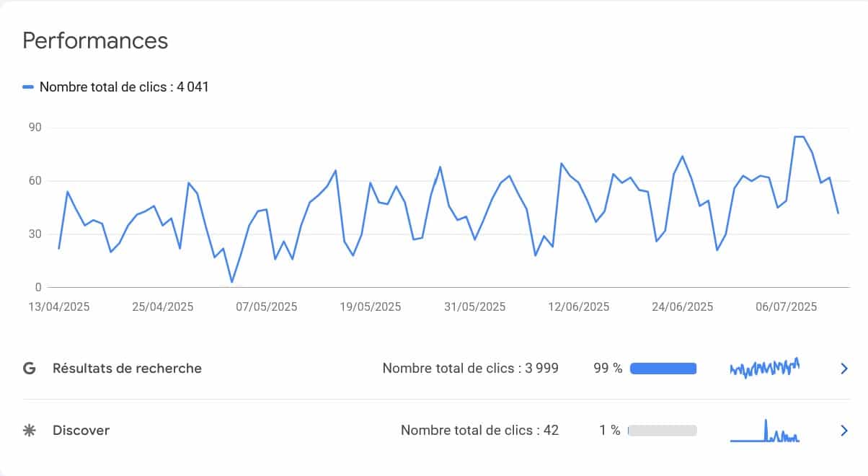Click the 24/06/2025 axis date label
The width and height of the screenshot is (868, 476).
(683, 307)
